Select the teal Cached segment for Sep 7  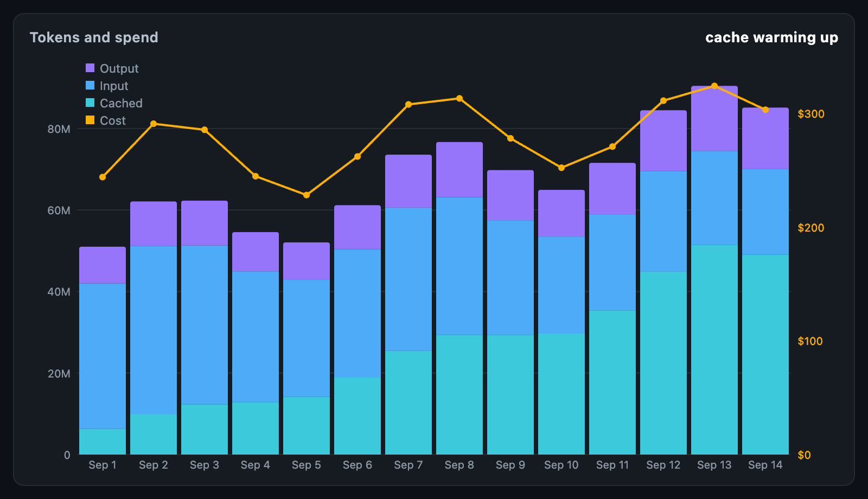click(409, 402)
